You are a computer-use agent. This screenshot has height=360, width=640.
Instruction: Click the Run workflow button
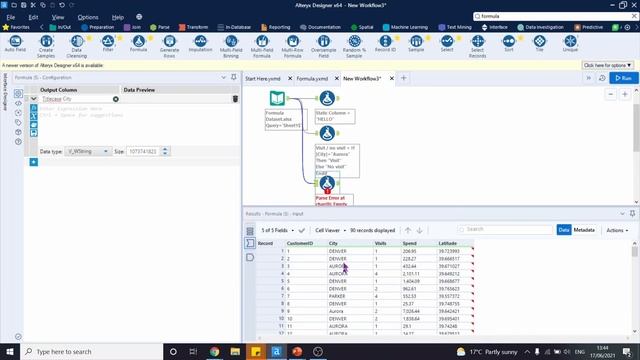(x=624, y=78)
